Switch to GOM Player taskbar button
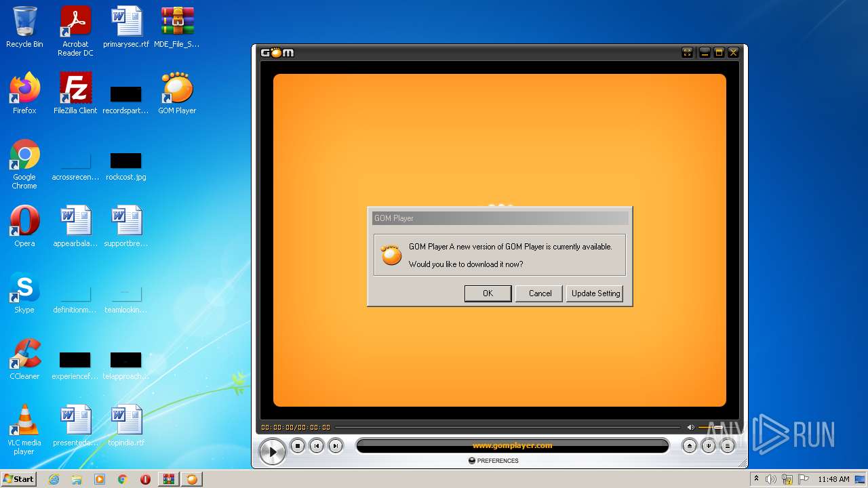This screenshot has height=488, width=868. click(x=192, y=479)
